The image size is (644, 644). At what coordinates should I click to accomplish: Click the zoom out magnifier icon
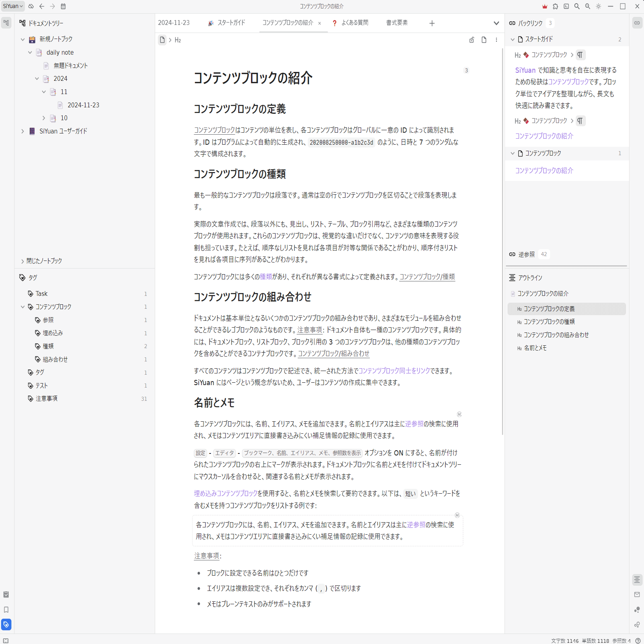pyautogui.click(x=588, y=6)
